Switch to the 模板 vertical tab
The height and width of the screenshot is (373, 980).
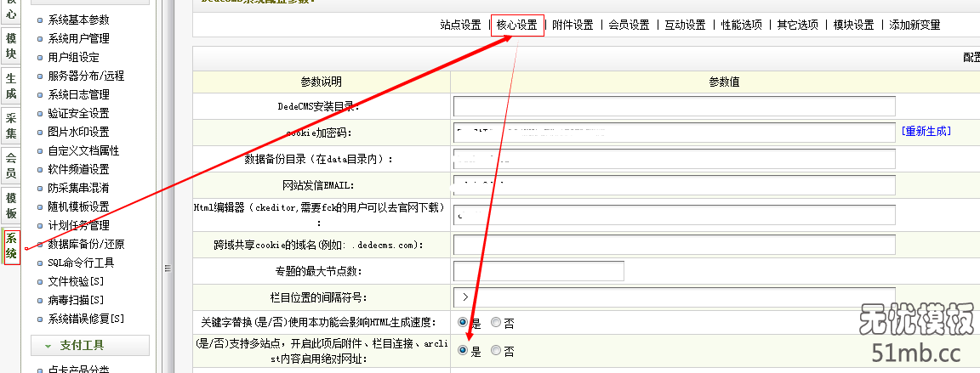pyautogui.click(x=11, y=206)
